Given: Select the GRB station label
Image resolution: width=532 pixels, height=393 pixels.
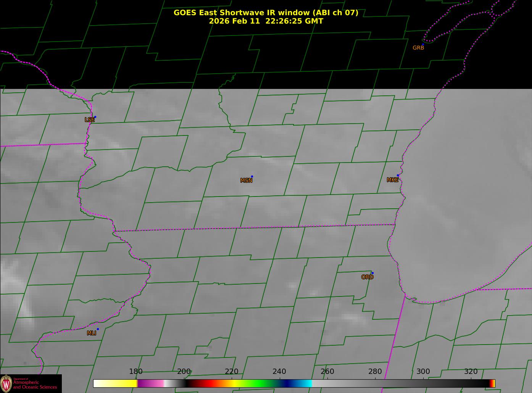Looking at the screenshot, I should pos(418,48).
